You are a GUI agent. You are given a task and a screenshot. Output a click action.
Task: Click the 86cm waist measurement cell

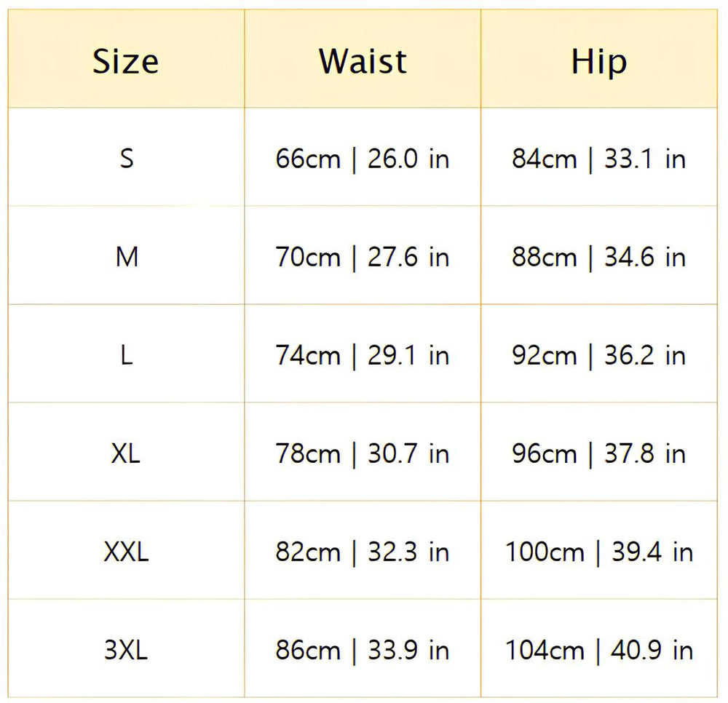point(363,650)
